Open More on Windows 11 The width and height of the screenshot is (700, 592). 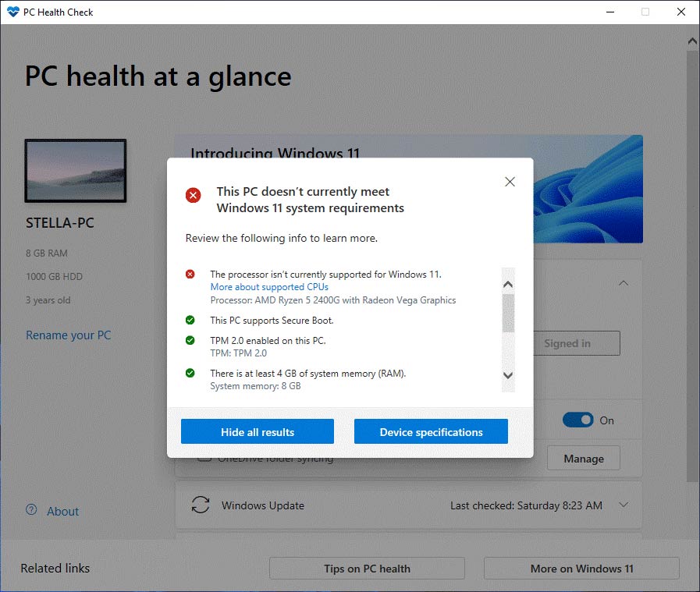tap(581, 569)
